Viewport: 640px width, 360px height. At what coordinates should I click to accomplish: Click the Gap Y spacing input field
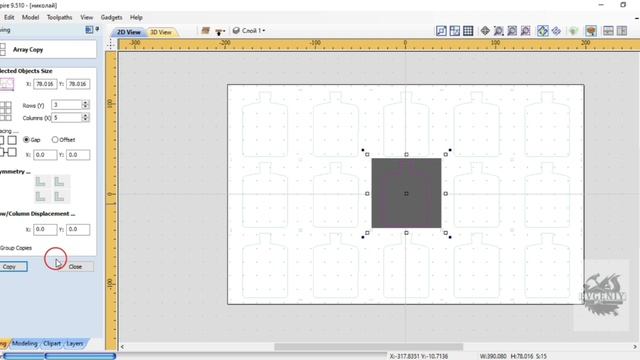tap(78, 155)
